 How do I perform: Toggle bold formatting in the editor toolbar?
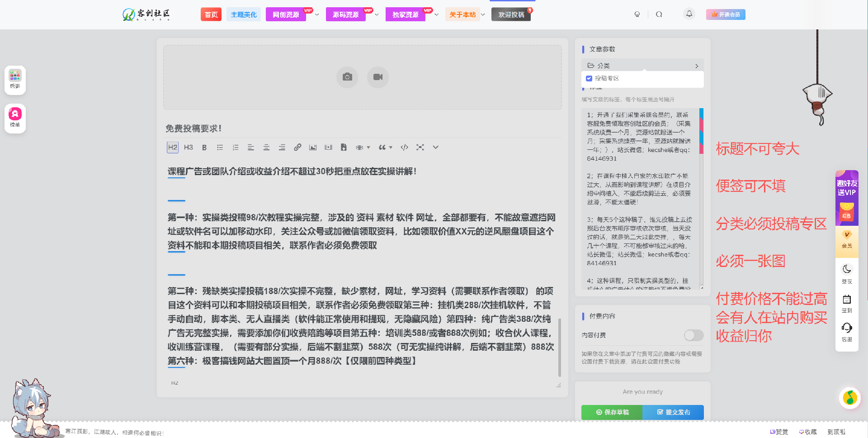pos(204,148)
